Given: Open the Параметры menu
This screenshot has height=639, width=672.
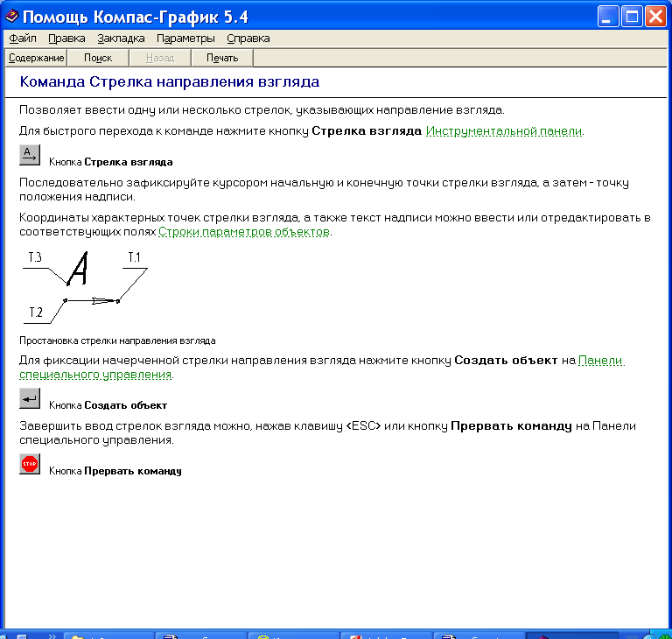Looking at the screenshot, I should (x=185, y=39).
